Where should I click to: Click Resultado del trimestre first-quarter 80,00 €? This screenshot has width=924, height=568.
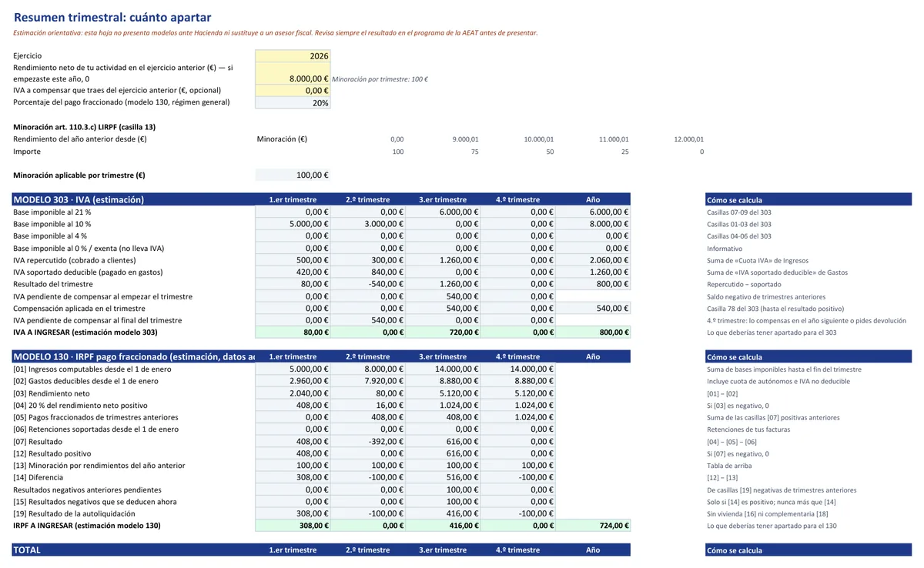pos(293,284)
